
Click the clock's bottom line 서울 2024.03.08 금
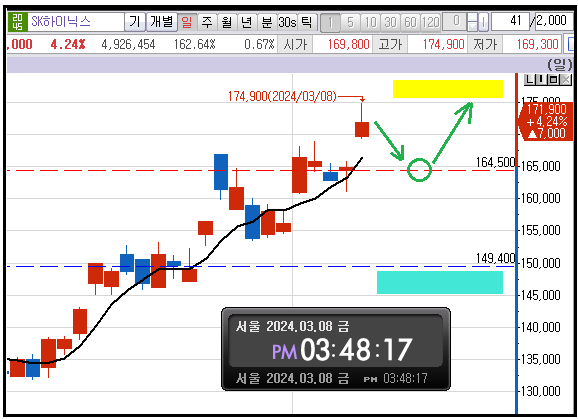(292, 378)
